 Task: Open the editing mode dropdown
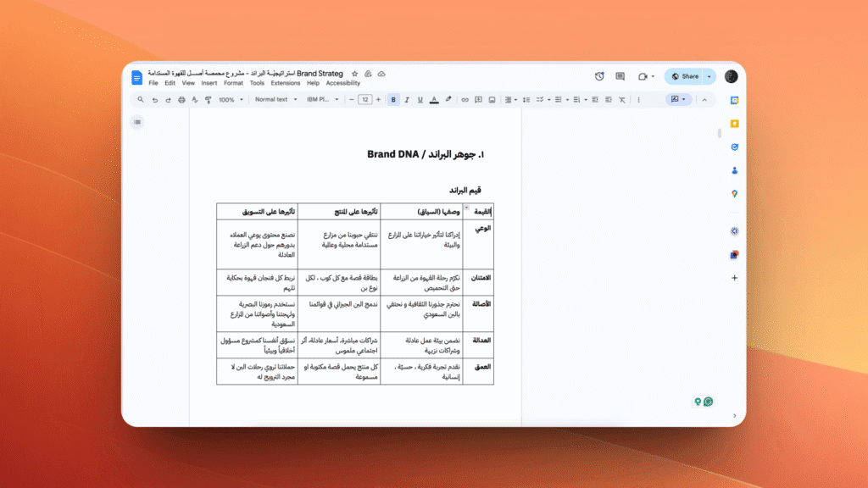pyautogui.click(x=679, y=100)
